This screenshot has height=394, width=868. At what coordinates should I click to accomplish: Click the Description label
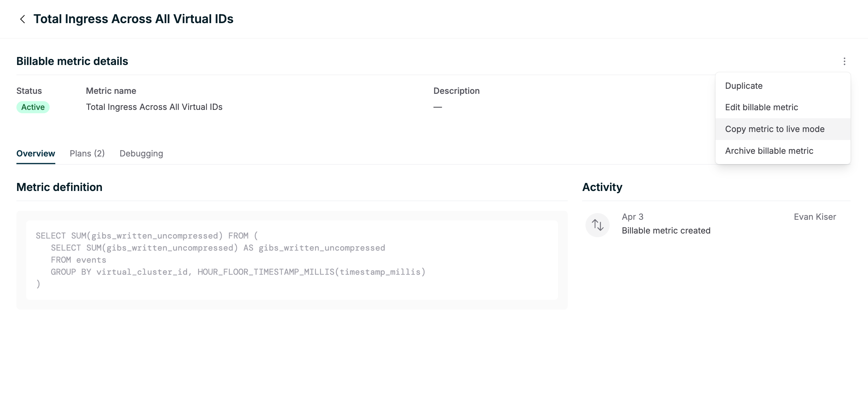point(456,91)
